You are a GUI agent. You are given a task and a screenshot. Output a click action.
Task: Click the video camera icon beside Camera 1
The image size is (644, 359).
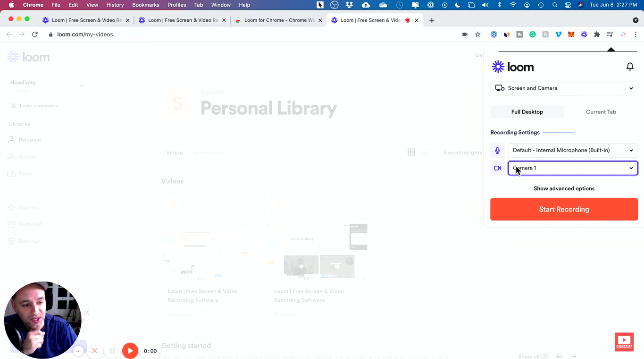coord(497,168)
